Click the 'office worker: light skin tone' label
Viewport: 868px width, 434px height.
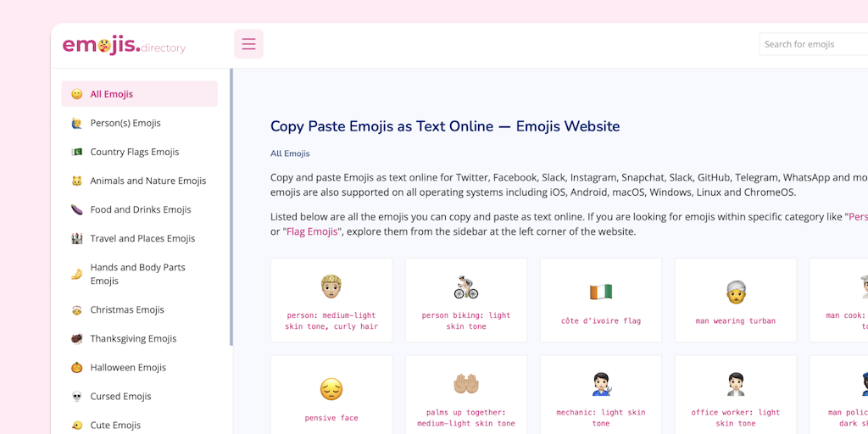pos(736,418)
